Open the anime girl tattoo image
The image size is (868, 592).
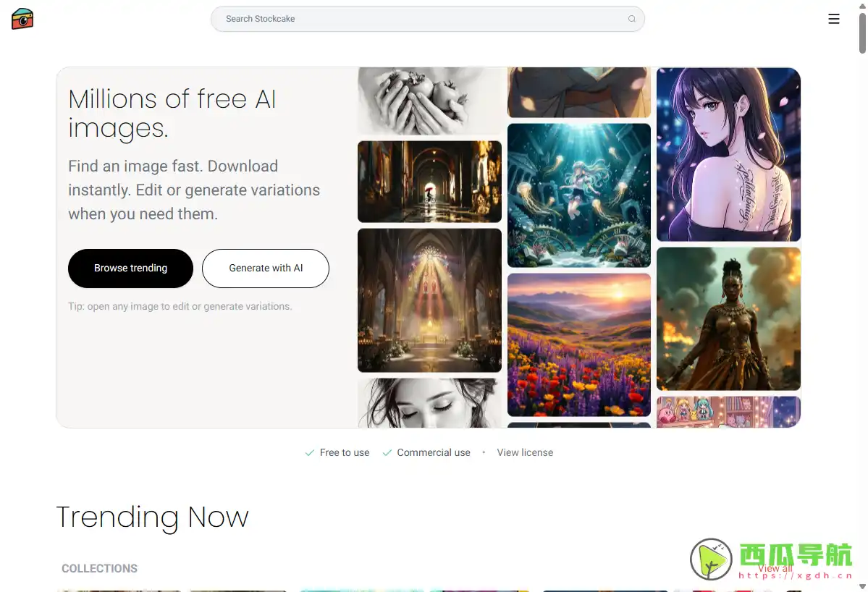pos(728,154)
